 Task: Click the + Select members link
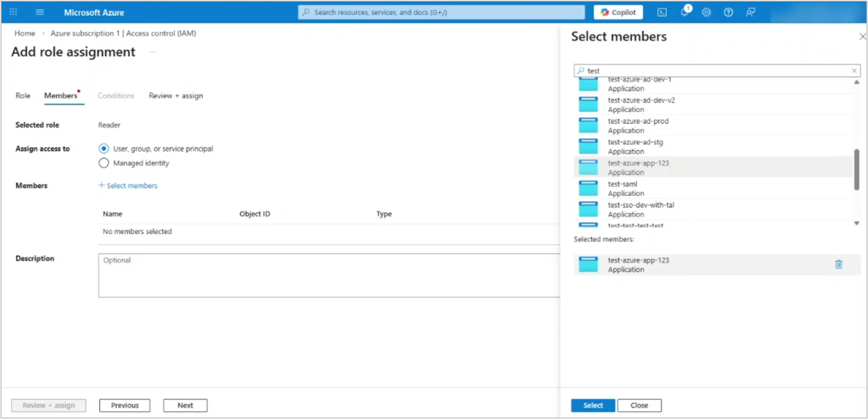click(x=128, y=185)
